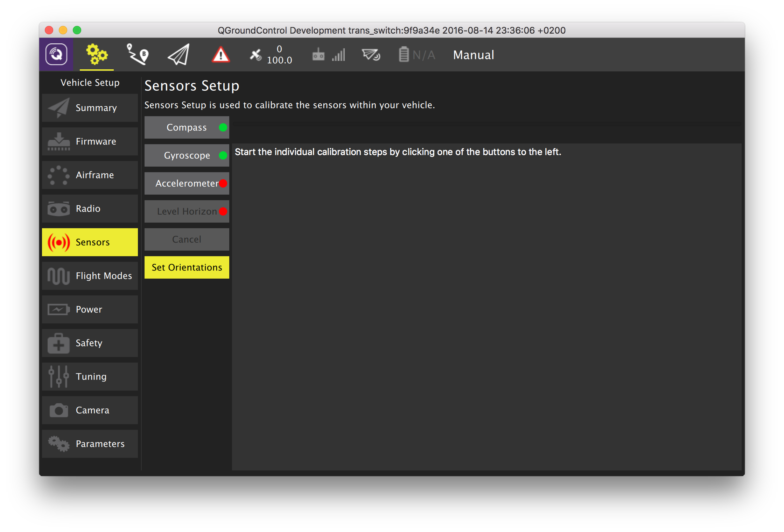Viewport: 784px width, 532px height.
Task: Open Vehicle Setup gears icon
Action: [97, 55]
